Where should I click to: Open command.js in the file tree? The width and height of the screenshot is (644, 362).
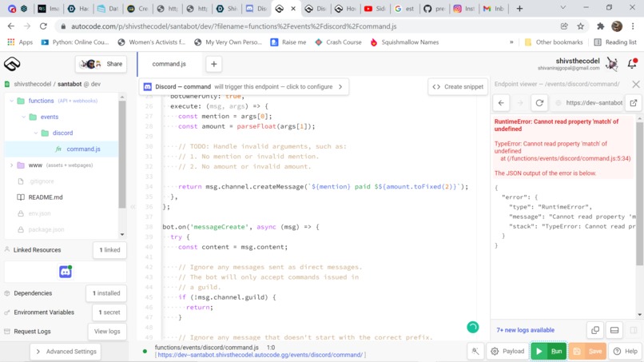83,149
